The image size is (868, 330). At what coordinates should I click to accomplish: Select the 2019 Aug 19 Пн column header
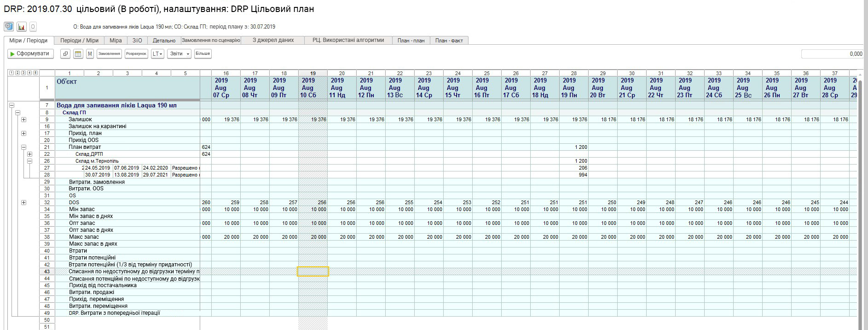tap(574, 88)
